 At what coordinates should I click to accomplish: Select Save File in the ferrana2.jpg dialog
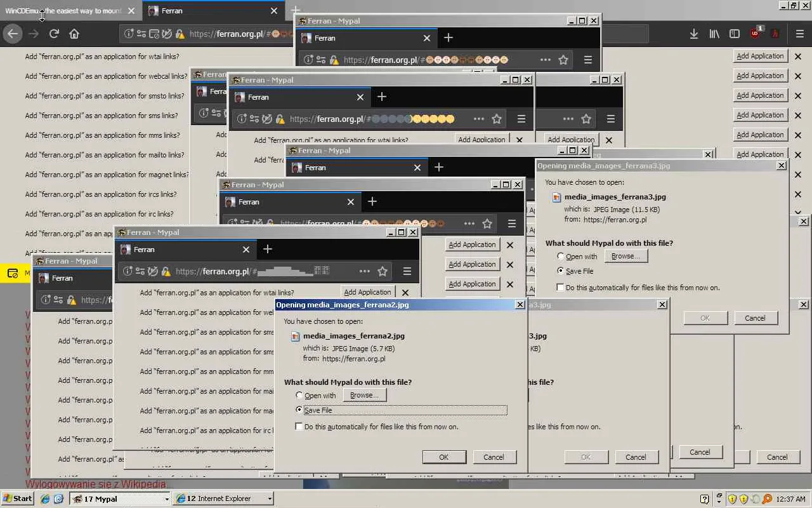coord(299,410)
